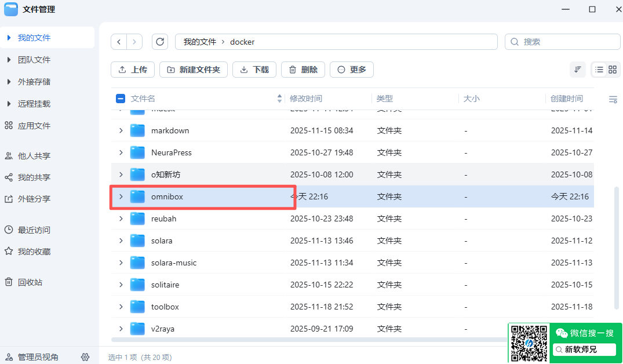
Task: Click 我的文件 in the breadcrumb path
Action: (x=199, y=42)
